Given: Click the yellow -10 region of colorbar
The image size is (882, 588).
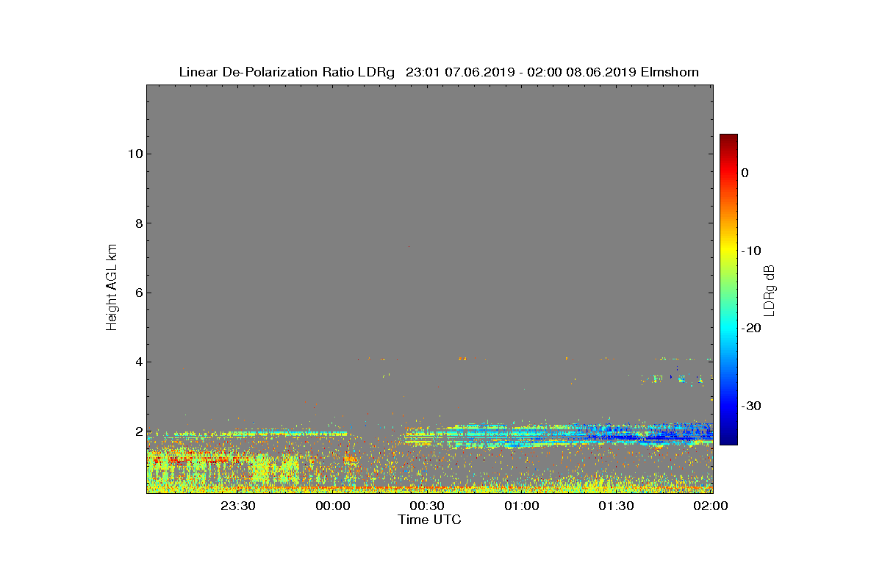Looking at the screenshot, I should coord(728,251).
